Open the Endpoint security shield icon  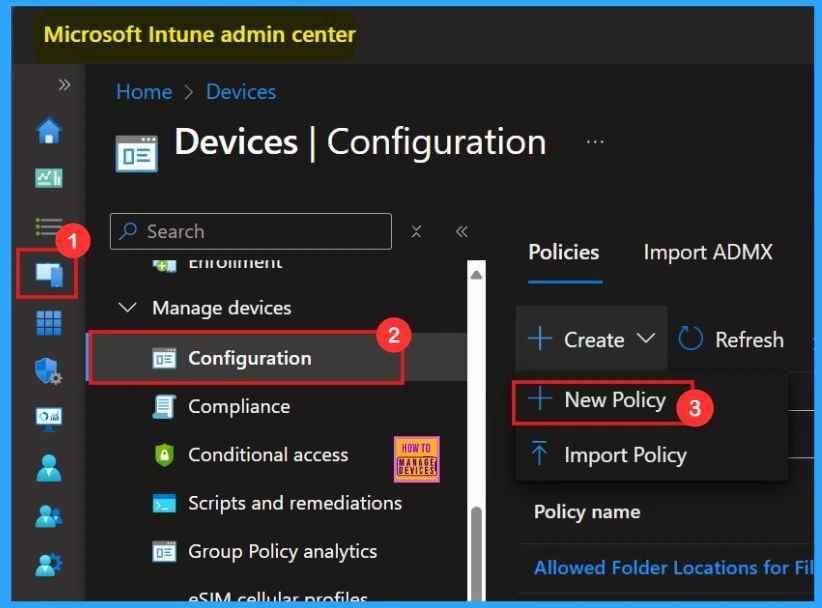49,371
